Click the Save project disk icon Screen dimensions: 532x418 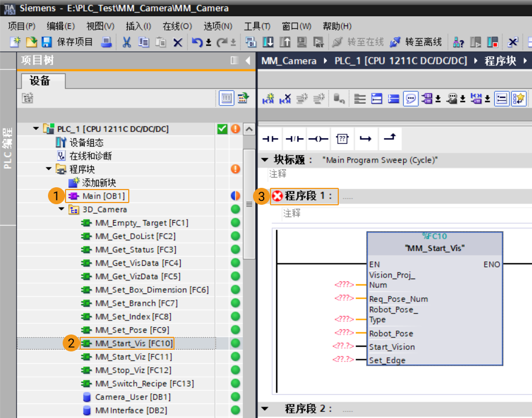[47, 42]
